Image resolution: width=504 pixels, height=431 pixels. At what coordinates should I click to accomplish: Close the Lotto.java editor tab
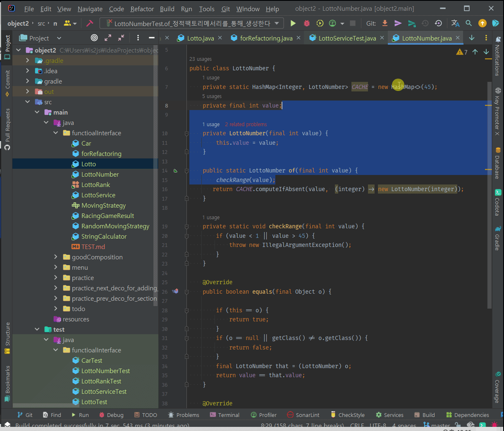[x=220, y=38]
